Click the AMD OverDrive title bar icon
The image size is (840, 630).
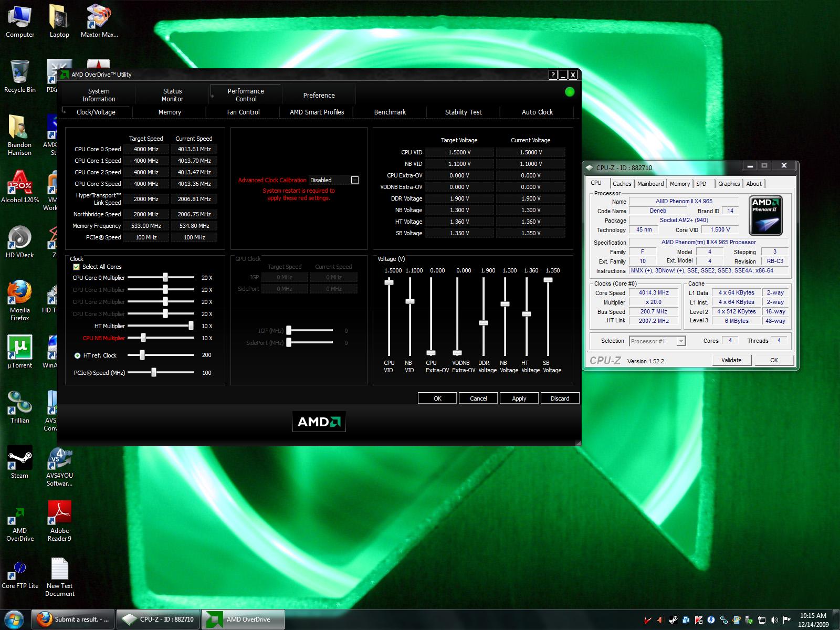(64, 75)
